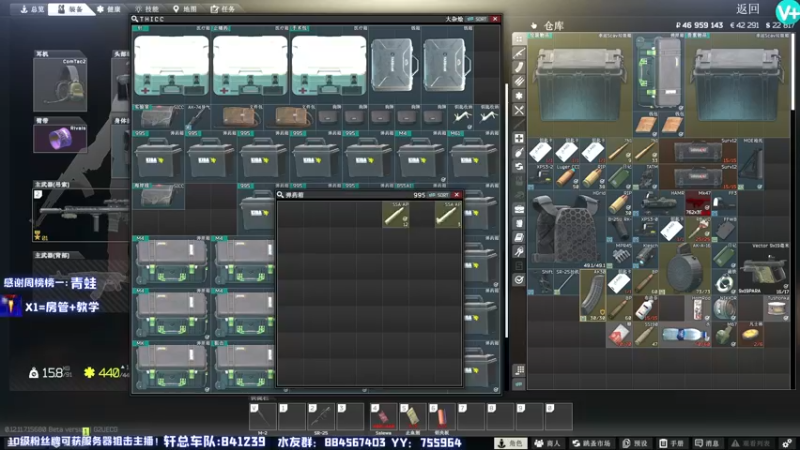Screen dimensions: 800x450
Task: Click the rouble balance 46 959 143
Action: click(699, 25)
